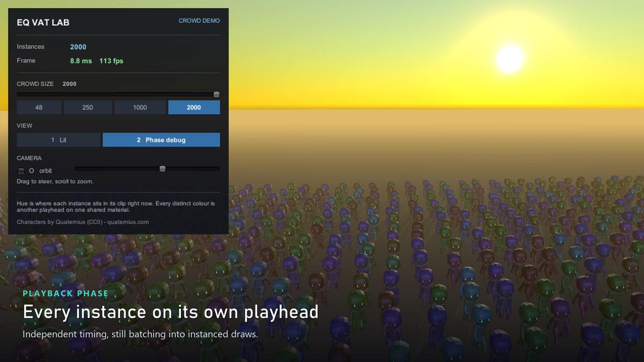
Task: Click the Instances value 2000
Action: 78,47
